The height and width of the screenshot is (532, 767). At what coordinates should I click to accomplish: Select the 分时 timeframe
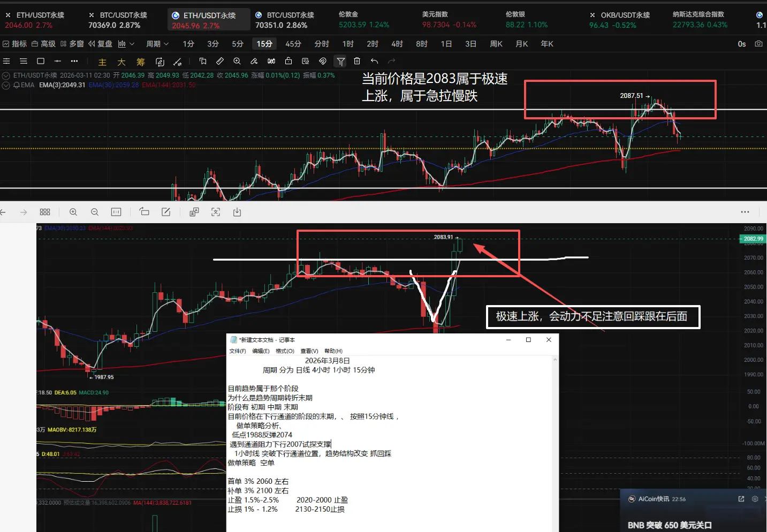322,44
